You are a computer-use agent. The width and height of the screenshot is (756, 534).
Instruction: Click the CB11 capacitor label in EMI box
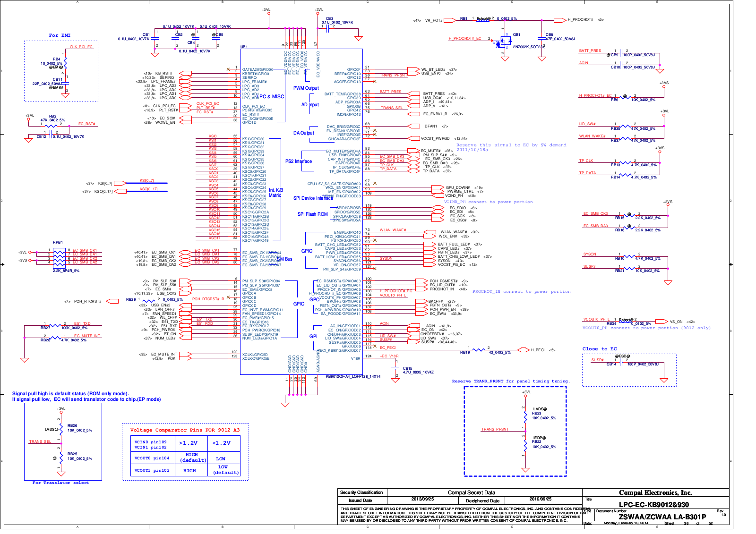(57, 79)
